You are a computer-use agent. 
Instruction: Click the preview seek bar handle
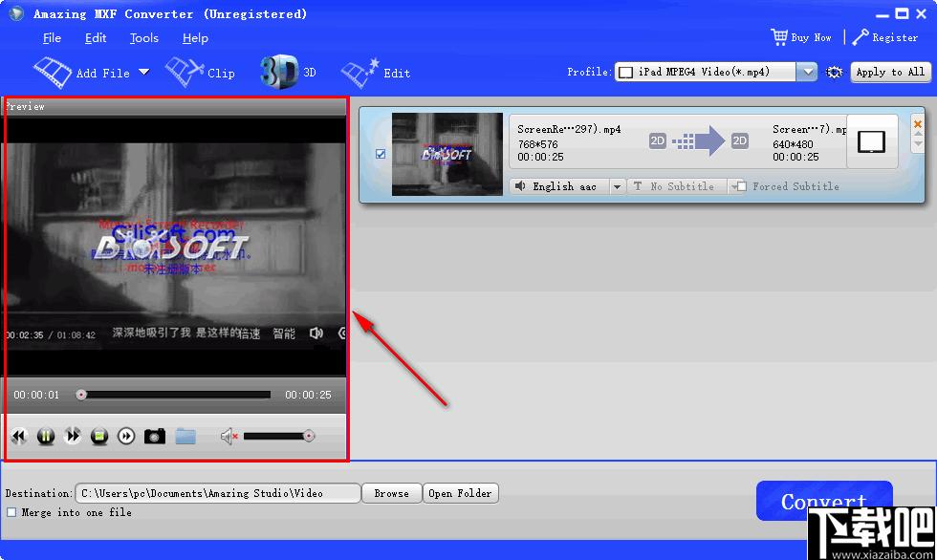[81, 395]
